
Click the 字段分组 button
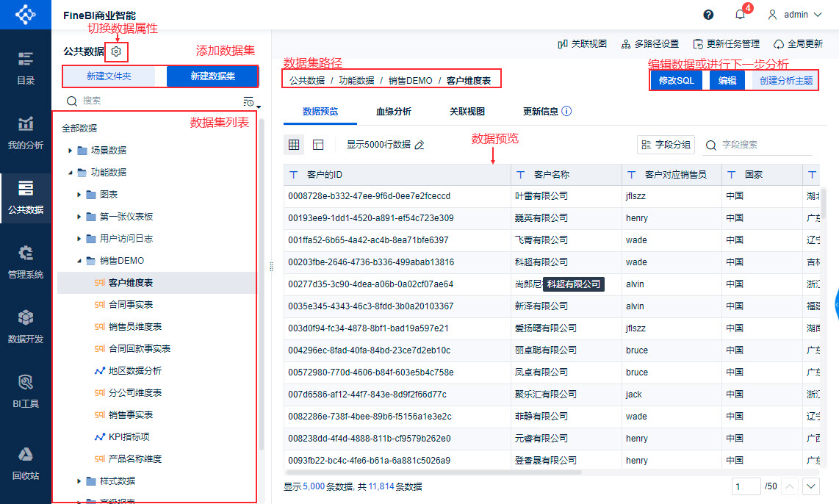tap(666, 145)
